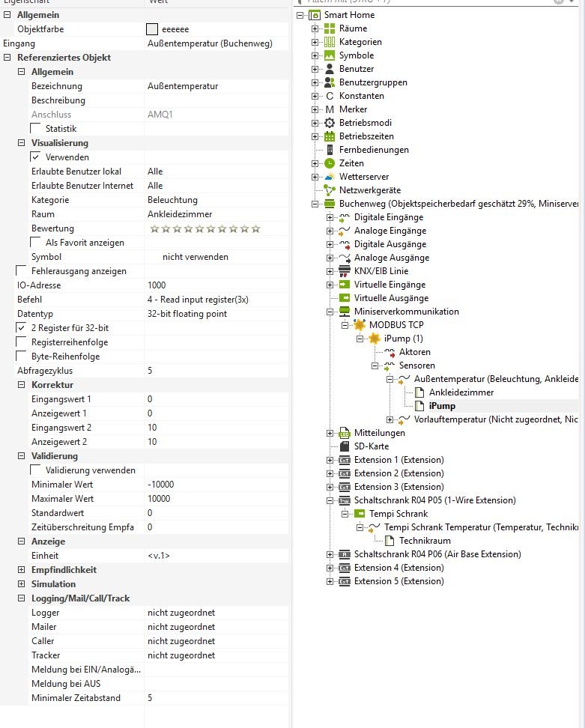Click the Abfragezyklus value field
The width and height of the screenshot is (585, 728).
[216, 371]
